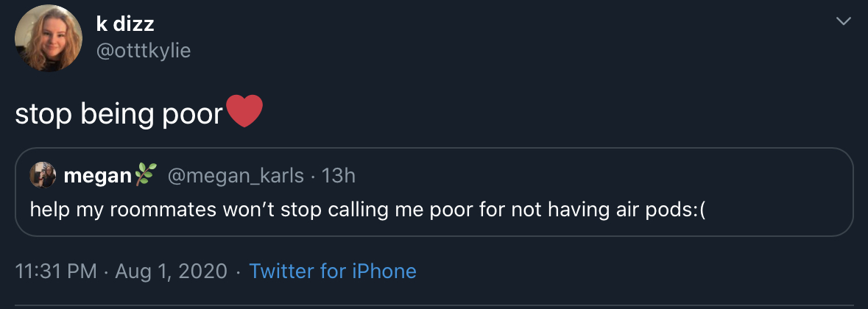The width and height of the screenshot is (868, 309).
Task: Click empty space right of 13h in quote card
Action: point(589,176)
